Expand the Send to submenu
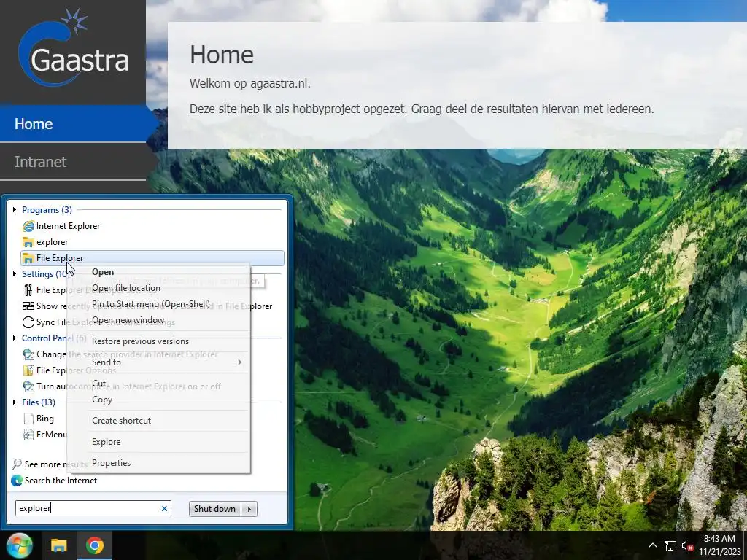 (158, 362)
